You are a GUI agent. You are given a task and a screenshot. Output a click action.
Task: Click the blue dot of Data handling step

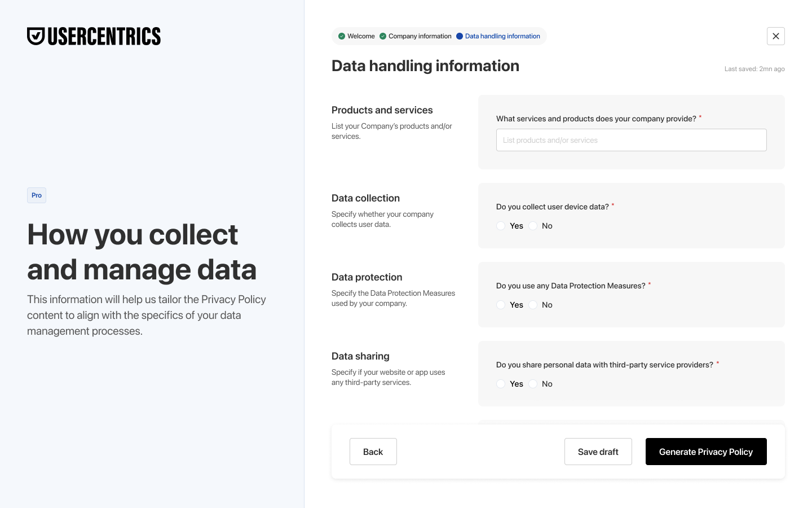click(460, 36)
